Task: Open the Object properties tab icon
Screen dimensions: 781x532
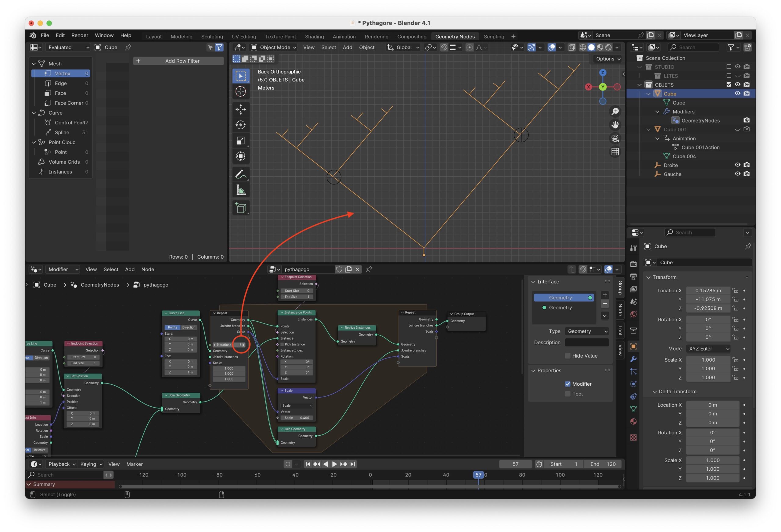Action: 633,347
